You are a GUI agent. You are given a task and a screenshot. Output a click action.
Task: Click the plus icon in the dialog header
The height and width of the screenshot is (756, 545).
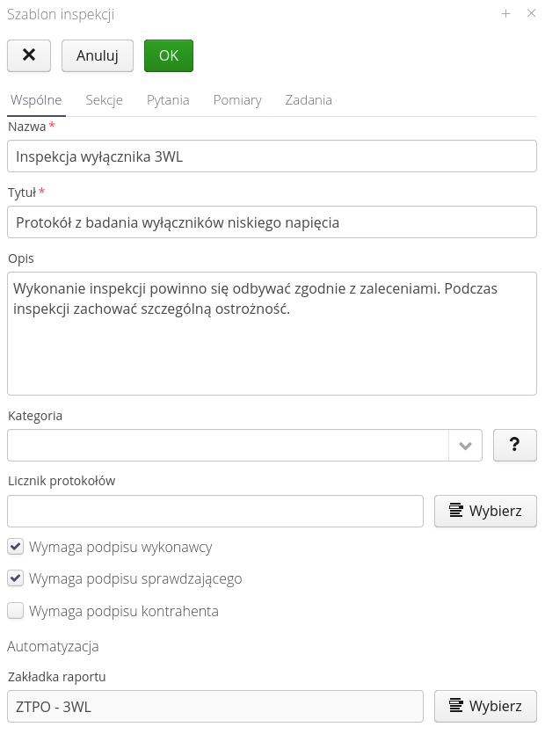pos(505,14)
